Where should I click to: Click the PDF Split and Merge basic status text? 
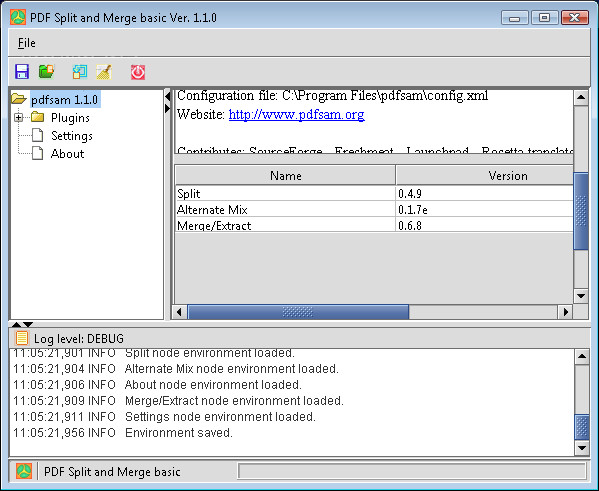tap(112, 472)
